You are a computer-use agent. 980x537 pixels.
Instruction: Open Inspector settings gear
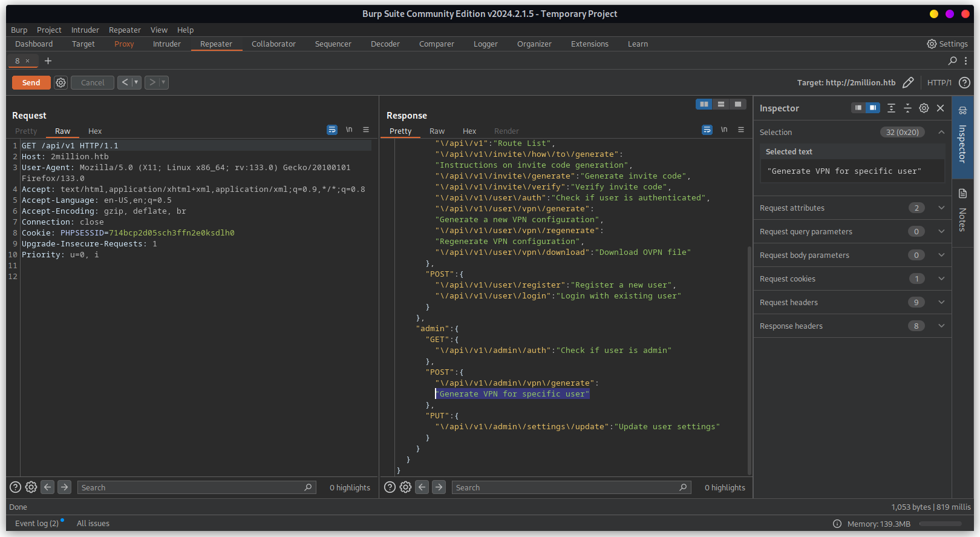point(924,108)
